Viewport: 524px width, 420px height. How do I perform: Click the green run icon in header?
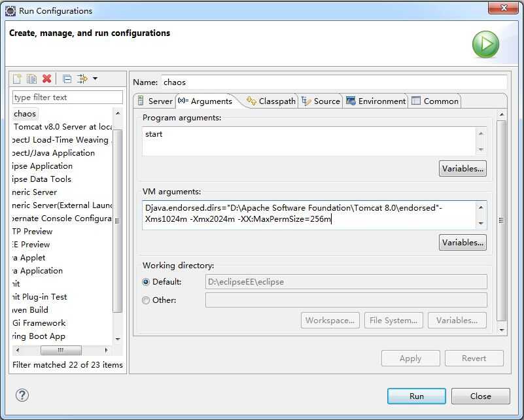485,44
